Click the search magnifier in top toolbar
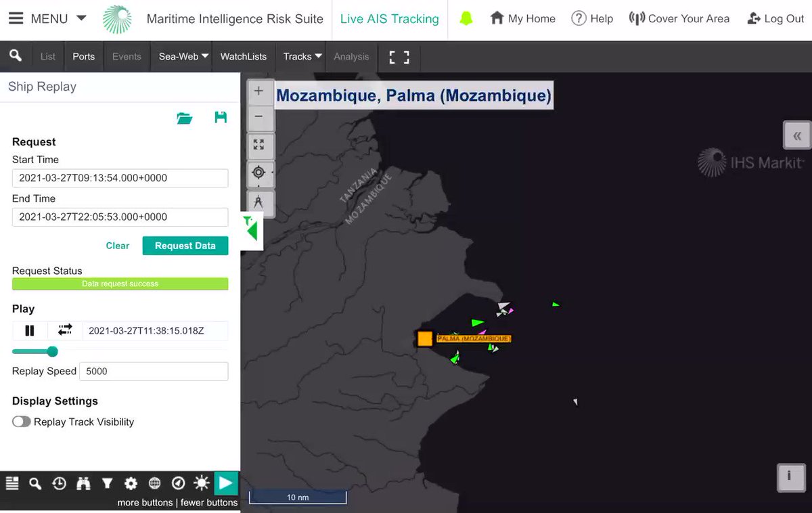Image resolution: width=812 pixels, height=513 pixels. click(15, 56)
